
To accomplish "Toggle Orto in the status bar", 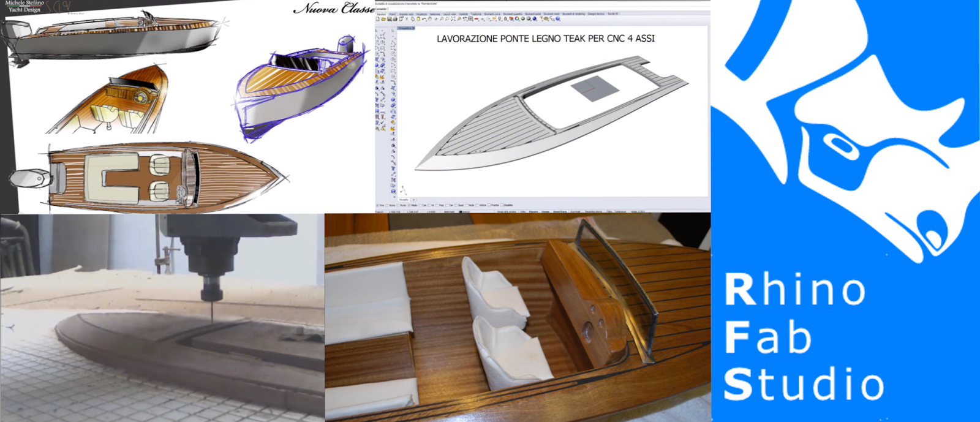I will (523, 212).
